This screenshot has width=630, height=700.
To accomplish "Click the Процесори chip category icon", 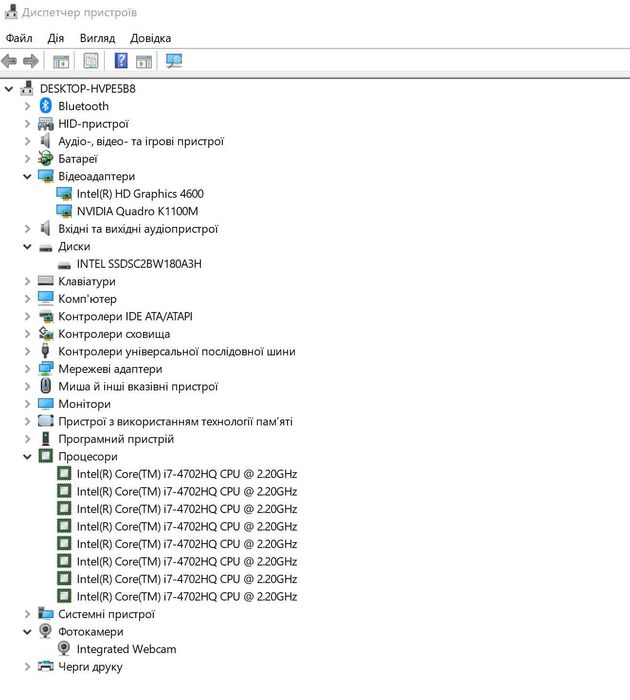I will point(46,456).
